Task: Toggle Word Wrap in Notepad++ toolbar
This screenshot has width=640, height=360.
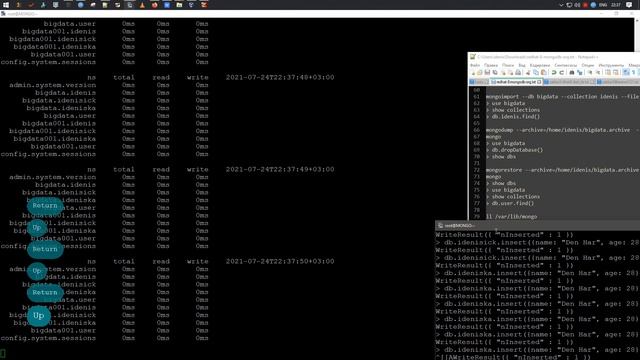Action: point(626,72)
